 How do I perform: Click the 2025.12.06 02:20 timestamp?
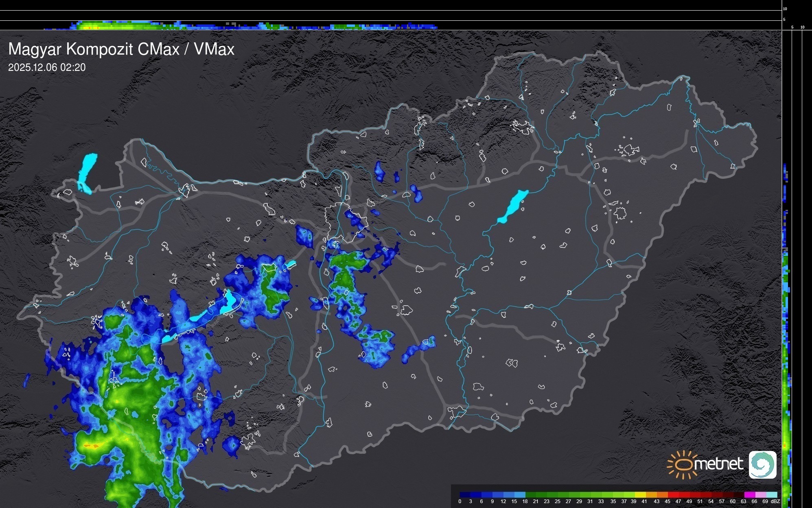47,68
